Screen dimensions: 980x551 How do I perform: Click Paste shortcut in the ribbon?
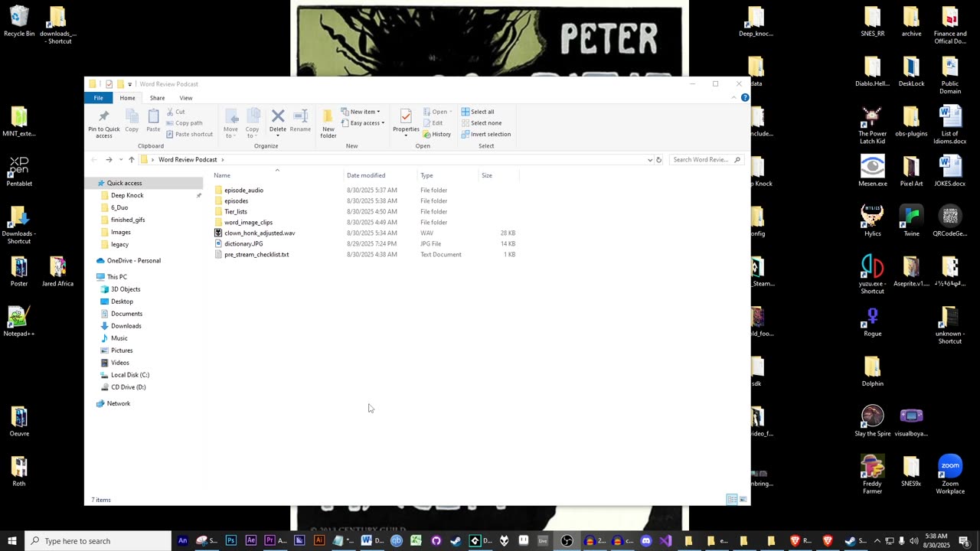tap(189, 134)
